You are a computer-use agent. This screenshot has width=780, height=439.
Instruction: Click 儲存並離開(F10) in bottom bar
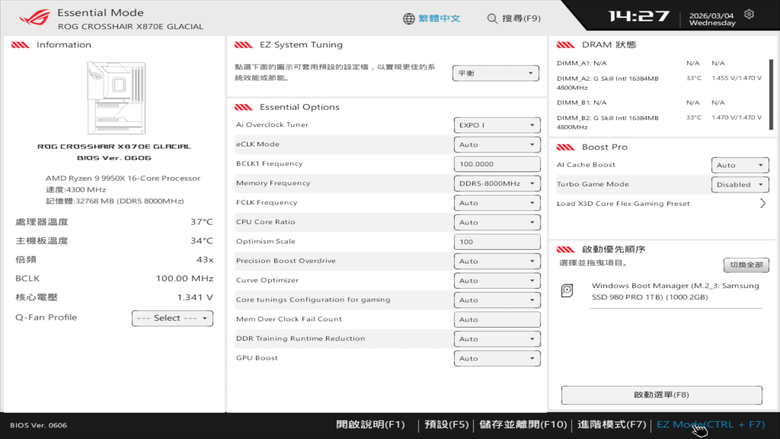pyautogui.click(x=523, y=425)
